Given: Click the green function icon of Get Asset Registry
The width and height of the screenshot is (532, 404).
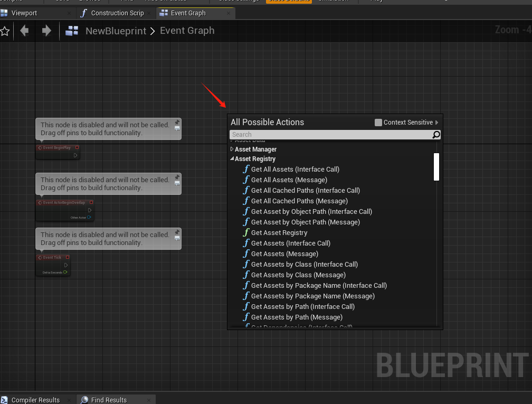Looking at the screenshot, I should [x=246, y=232].
